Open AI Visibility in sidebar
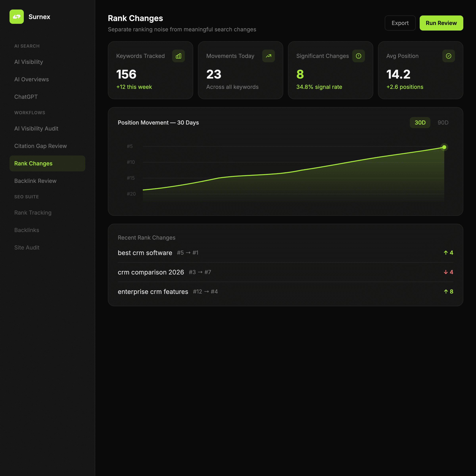This screenshot has width=476, height=476. (29, 62)
